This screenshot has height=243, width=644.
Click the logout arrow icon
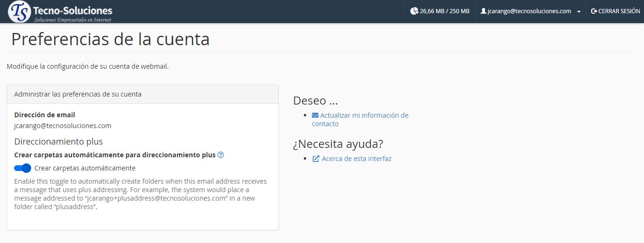tap(594, 11)
